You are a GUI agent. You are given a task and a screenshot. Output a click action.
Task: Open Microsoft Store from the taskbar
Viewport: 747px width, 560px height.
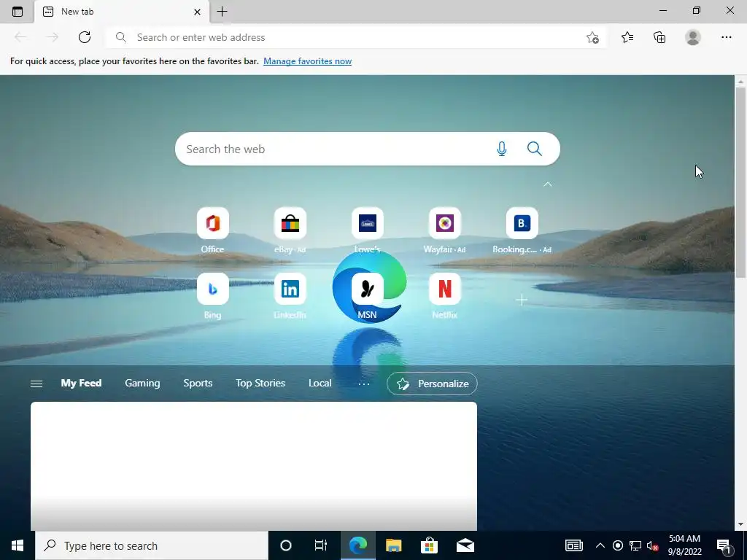429,545
